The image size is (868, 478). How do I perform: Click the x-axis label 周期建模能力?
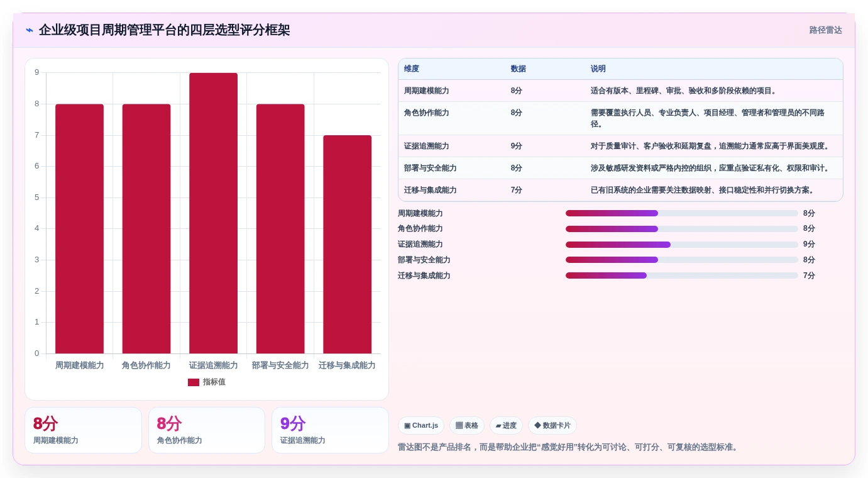click(79, 365)
